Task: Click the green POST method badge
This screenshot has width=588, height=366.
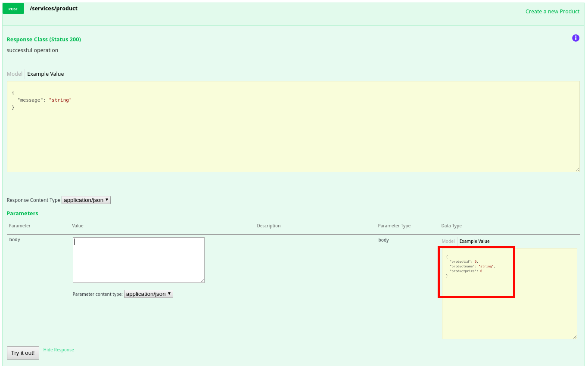Action: point(13,9)
